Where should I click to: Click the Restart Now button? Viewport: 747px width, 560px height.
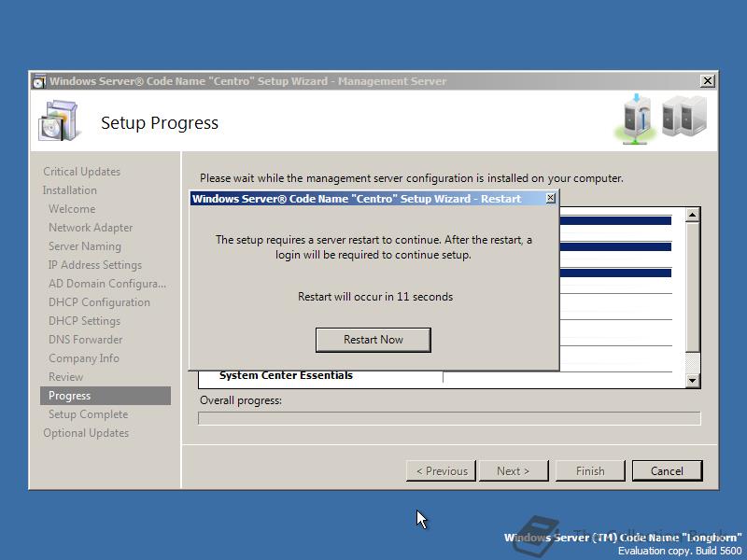373,340
